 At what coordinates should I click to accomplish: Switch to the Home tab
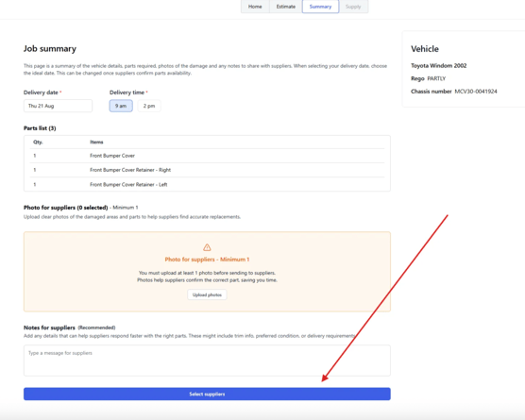[x=255, y=7]
